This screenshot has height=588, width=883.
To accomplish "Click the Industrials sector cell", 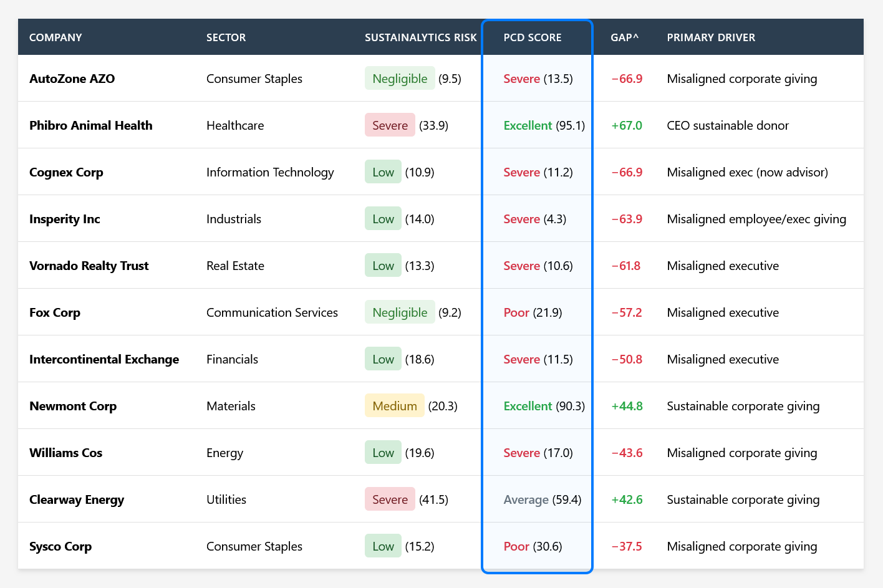I will [x=234, y=219].
